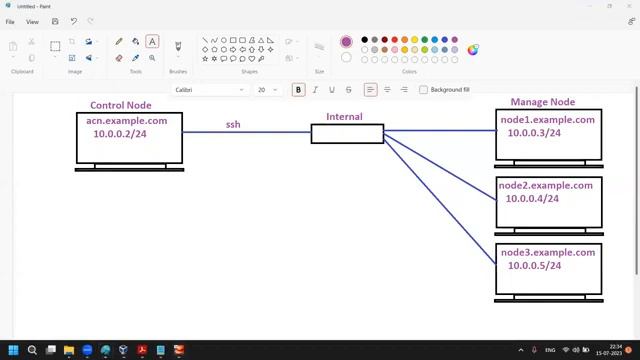Image resolution: width=640 pixels, height=360 pixels.
Task: Select the Color picker eyedropper tool
Action: (136, 58)
